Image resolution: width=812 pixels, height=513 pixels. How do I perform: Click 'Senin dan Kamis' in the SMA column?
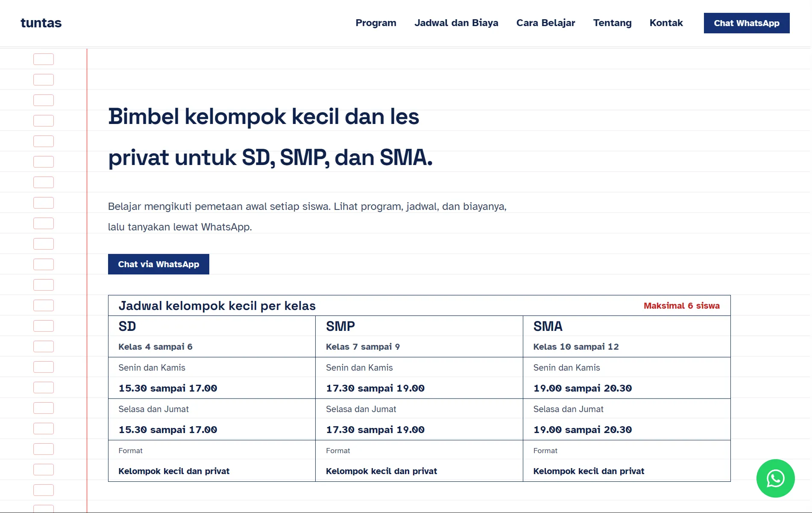pyautogui.click(x=567, y=368)
